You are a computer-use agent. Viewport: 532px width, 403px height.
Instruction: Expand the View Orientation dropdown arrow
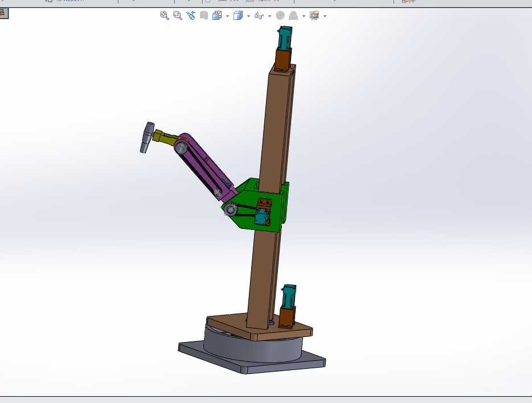point(227,16)
